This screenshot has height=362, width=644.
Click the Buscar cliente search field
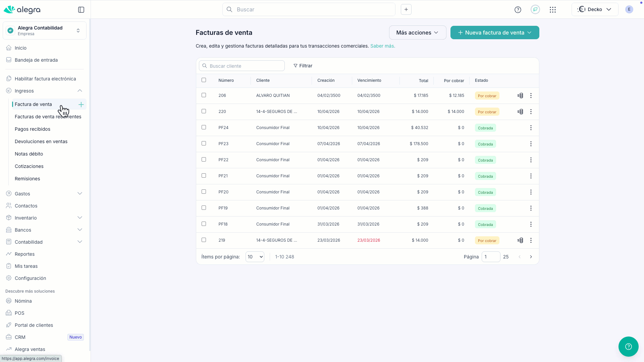[242, 66]
